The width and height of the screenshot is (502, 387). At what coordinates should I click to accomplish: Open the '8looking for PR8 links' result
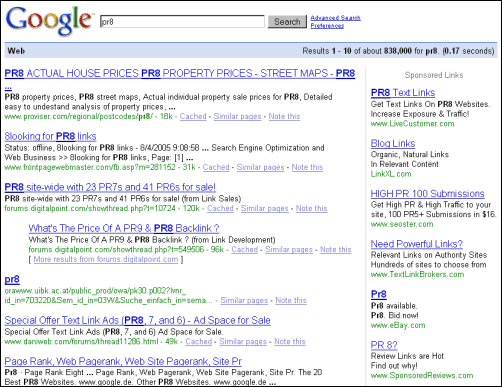click(x=50, y=136)
